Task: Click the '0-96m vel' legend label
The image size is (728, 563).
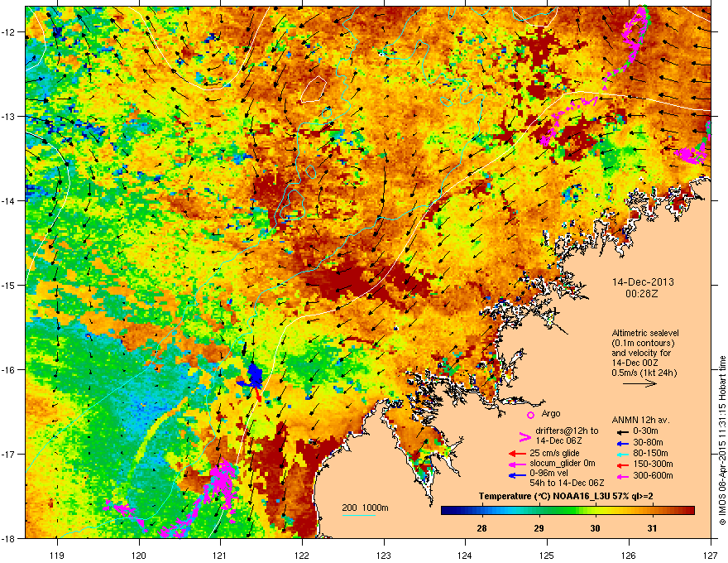Action: coord(548,474)
